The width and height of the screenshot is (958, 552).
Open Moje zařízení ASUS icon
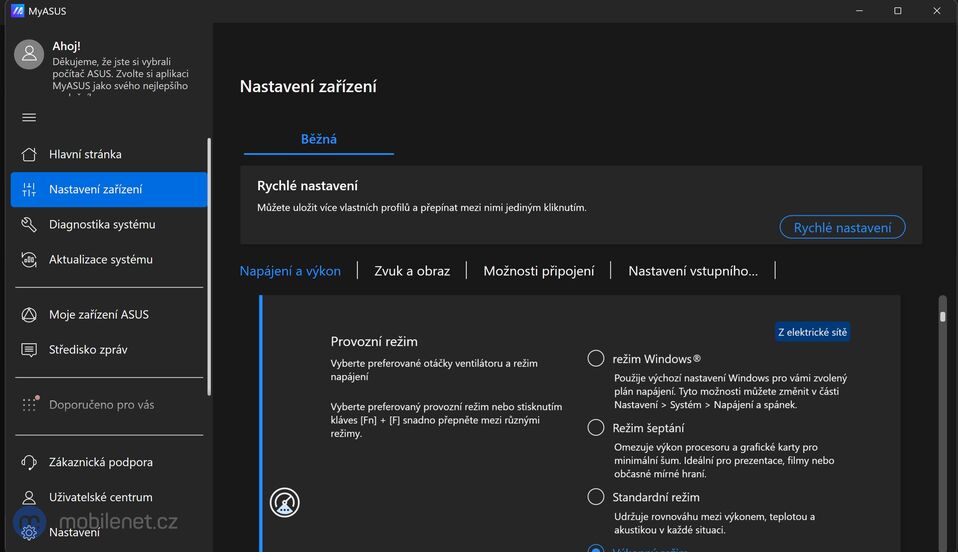pos(29,315)
